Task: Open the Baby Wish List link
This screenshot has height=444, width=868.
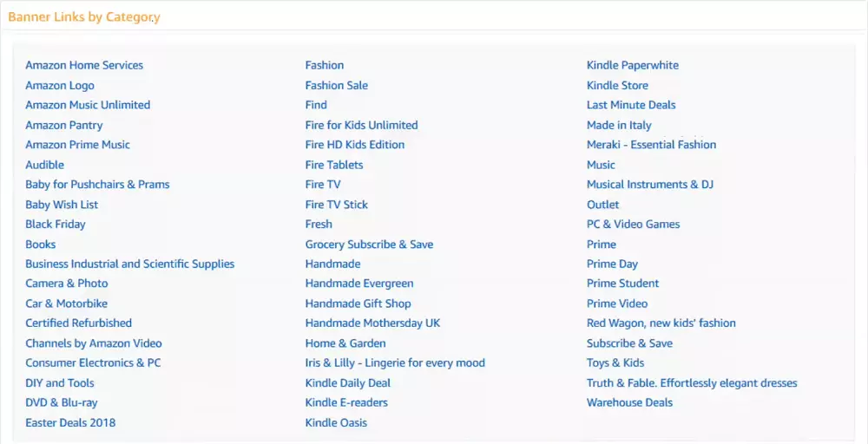Action: (x=62, y=205)
